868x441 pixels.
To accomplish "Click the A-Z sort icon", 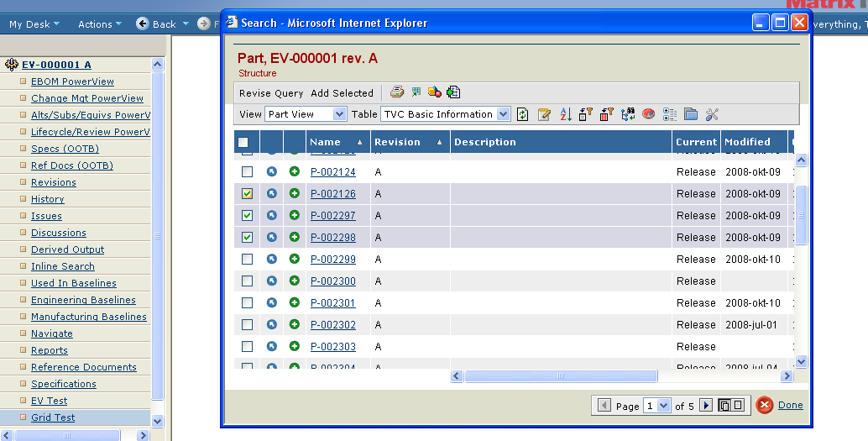I will (565, 114).
